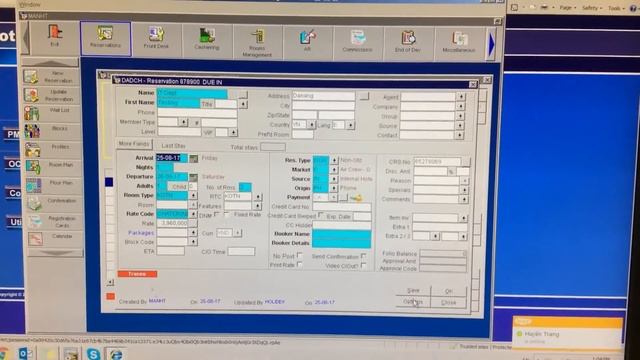
Task: Enable the No Post checkbox
Action: tap(300, 256)
